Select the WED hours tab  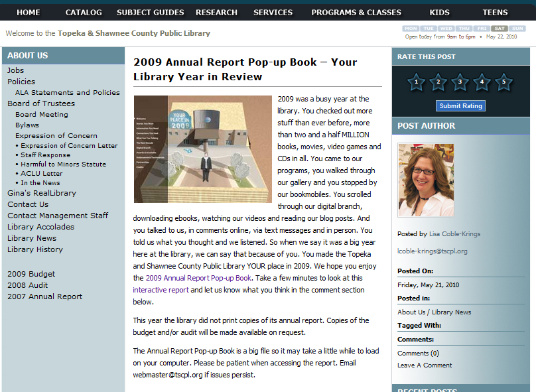[x=446, y=29]
